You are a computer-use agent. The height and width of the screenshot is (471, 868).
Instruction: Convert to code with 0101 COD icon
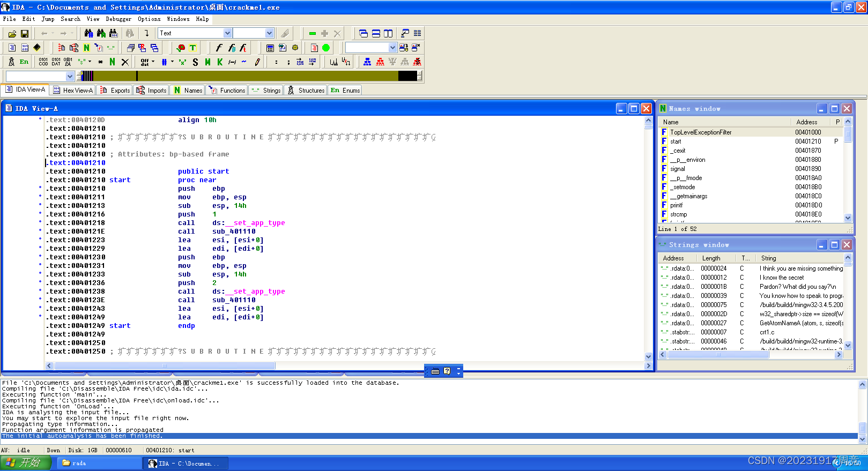(43, 62)
